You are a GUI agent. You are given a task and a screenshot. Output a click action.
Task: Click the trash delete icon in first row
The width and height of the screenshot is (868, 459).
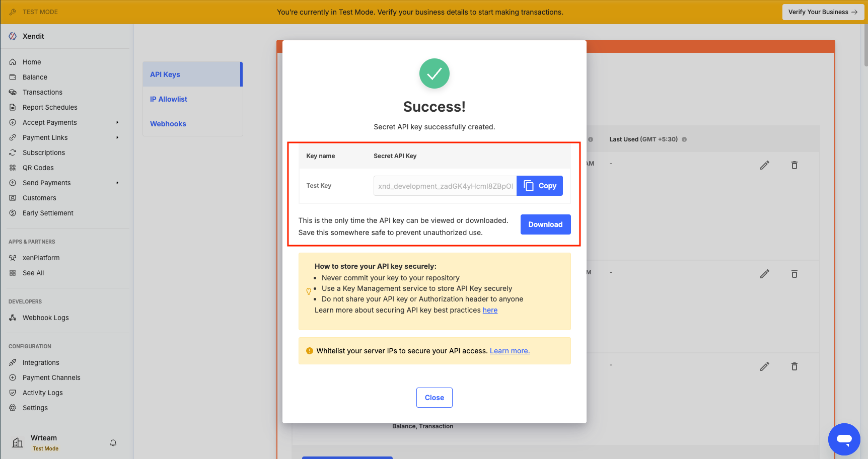[794, 165]
